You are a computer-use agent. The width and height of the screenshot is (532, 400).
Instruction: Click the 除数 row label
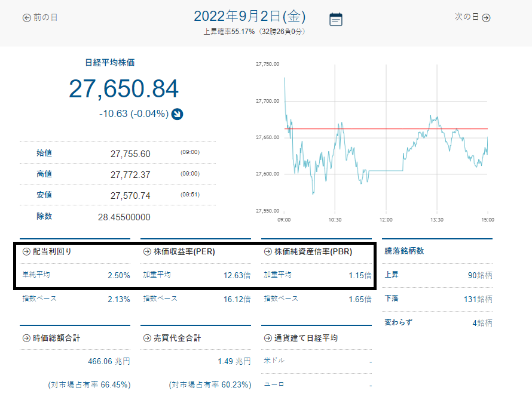pos(44,216)
